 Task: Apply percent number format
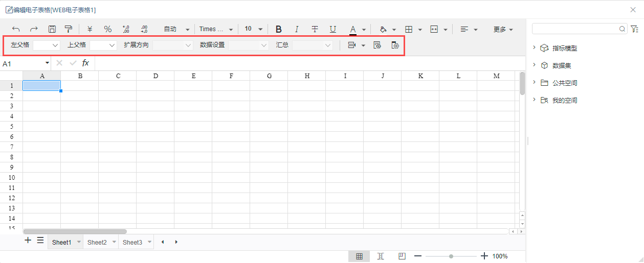coord(108,29)
